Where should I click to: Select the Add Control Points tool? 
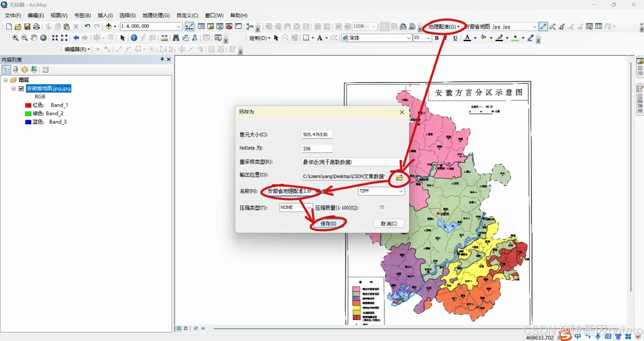click(543, 26)
